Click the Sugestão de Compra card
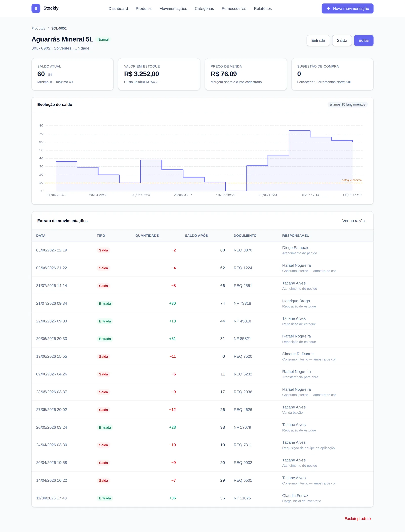Image resolution: width=405 pixels, height=532 pixels. click(332, 74)
